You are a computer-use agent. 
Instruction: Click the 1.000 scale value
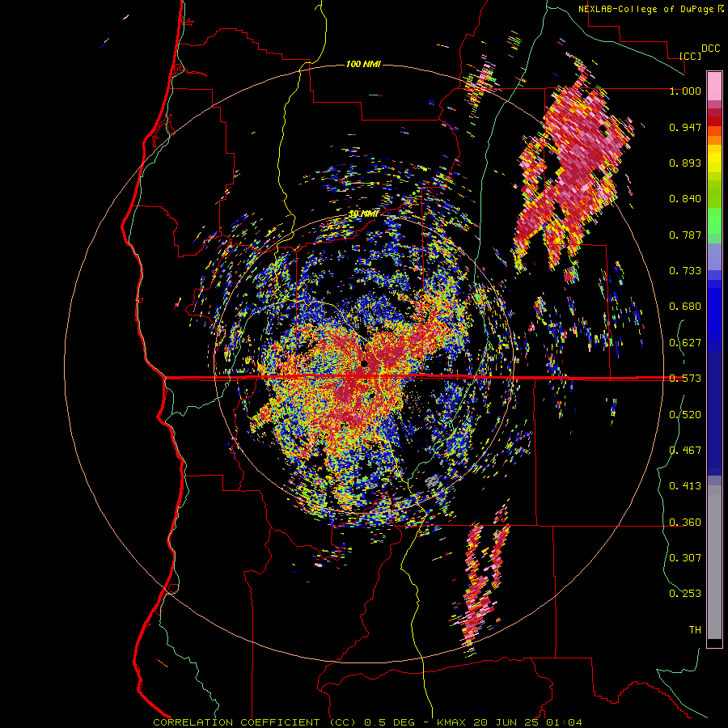(x=685, y=91)
